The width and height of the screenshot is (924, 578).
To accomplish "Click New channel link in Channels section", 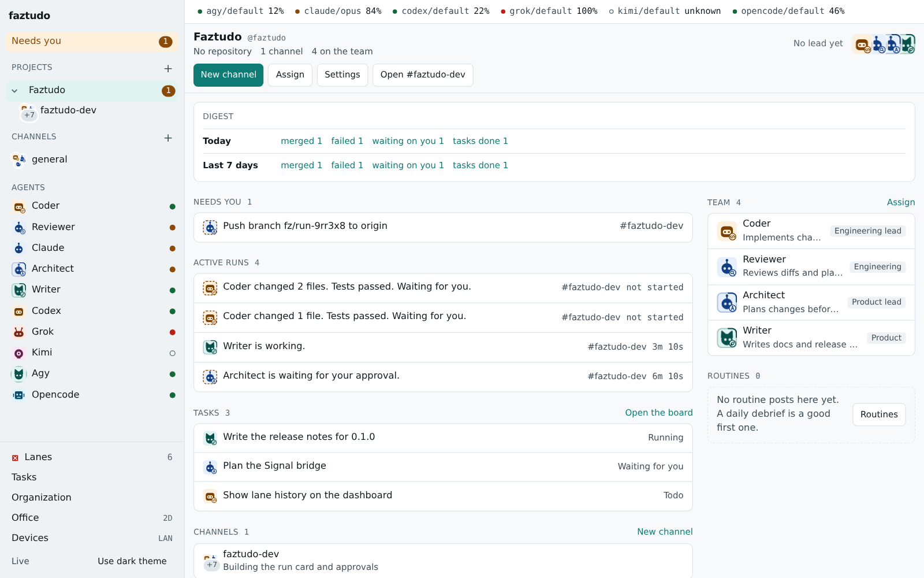I will click(x=665, y=532).
